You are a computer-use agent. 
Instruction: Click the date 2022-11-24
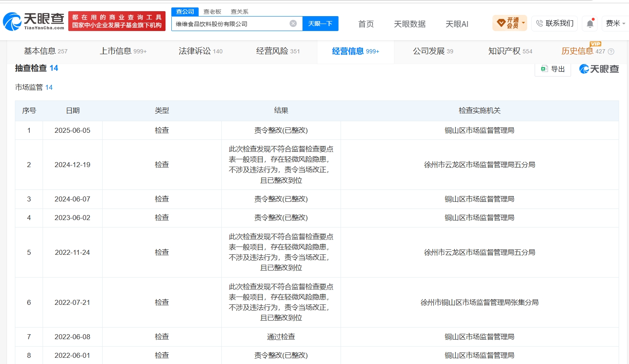click(72, 252)
